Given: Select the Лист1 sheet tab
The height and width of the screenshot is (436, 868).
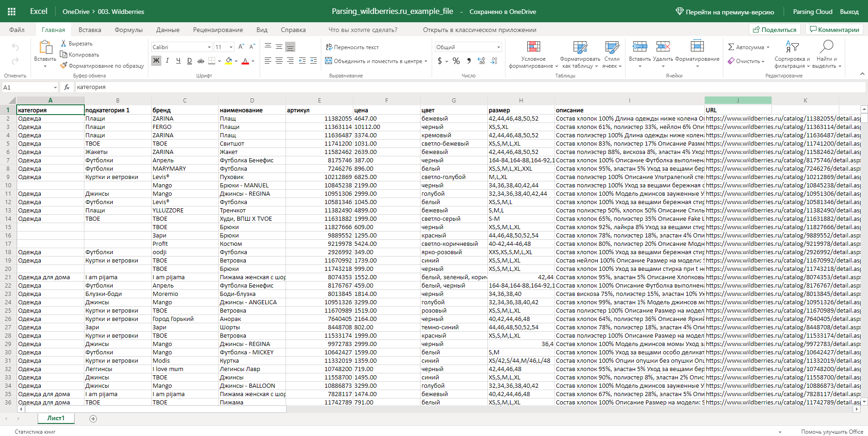Looking at the screenshot, I should tap(56, 418).
